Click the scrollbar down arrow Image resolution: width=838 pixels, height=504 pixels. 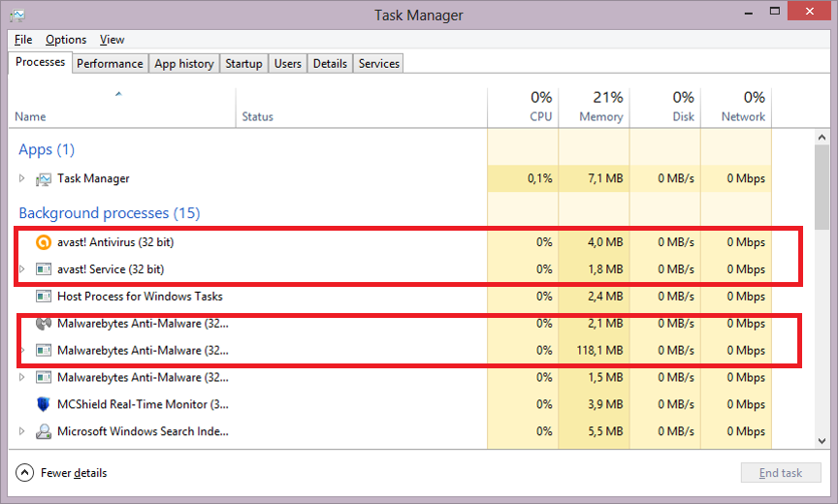point(822,441)
